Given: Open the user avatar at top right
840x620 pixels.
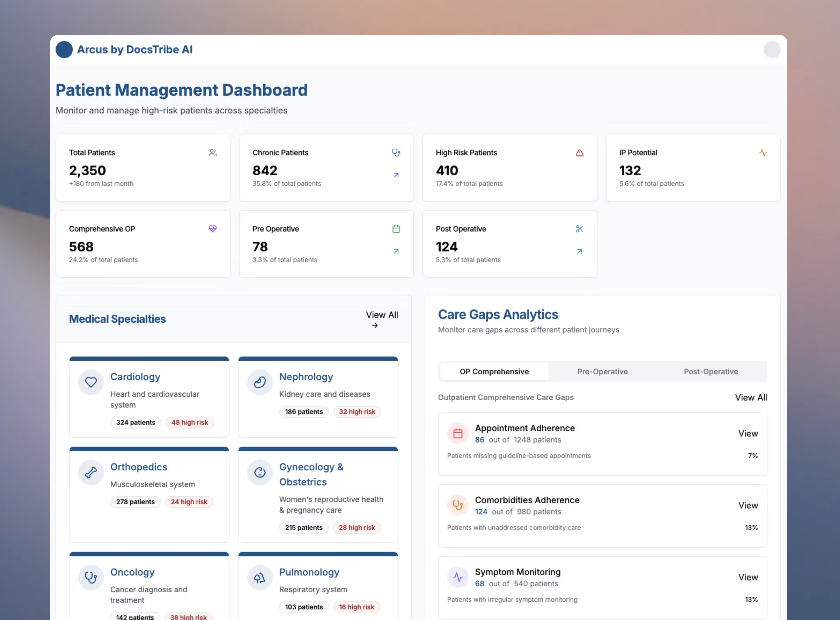Looking at the screenshot, I should tap(772, 50).
